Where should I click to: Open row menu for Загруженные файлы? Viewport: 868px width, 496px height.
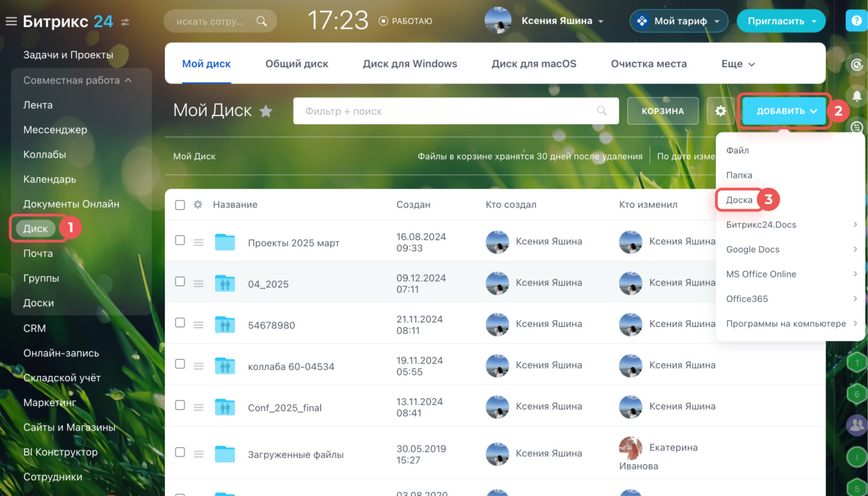199,454
